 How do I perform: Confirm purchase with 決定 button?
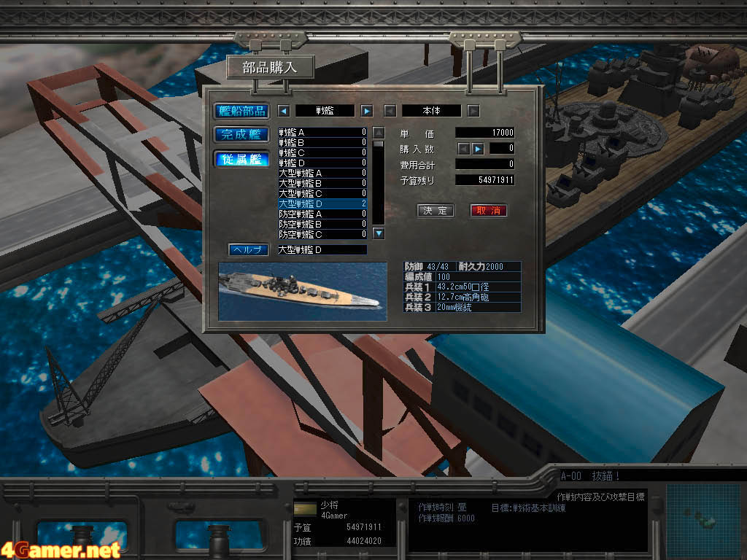[x=436, y=211]
